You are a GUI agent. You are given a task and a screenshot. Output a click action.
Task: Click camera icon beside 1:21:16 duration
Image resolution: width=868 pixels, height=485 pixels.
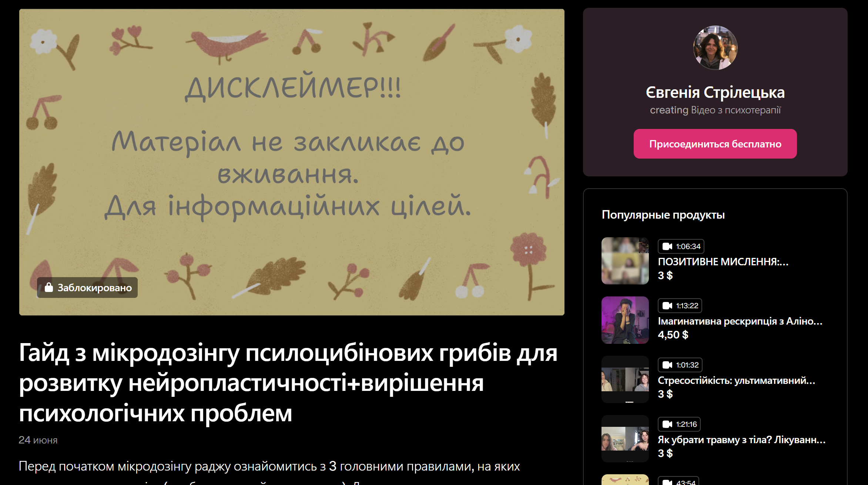pyautogui.click(x=667, y=424)
